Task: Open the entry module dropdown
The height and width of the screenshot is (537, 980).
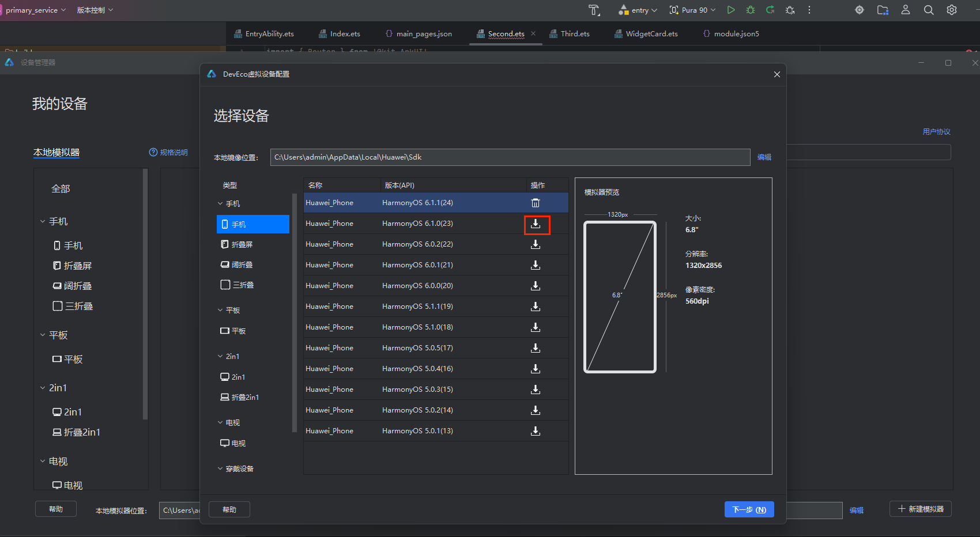Action: click(638, 10)
